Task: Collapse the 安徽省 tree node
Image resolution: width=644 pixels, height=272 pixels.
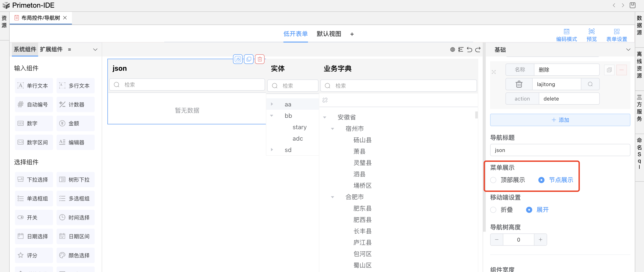Action: coord(324,117)
